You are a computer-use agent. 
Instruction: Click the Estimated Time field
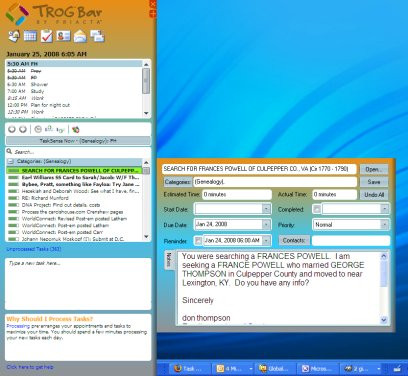click(x=237, y=194)
